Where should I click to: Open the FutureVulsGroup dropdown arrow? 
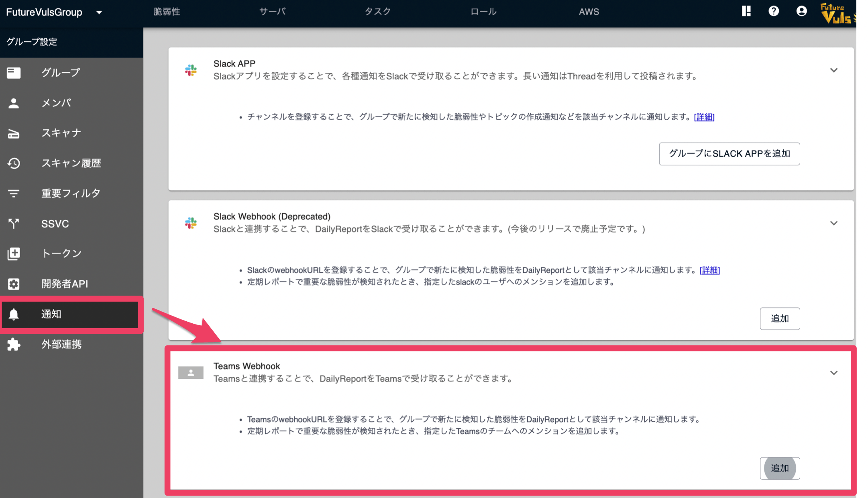click(99, 12)
